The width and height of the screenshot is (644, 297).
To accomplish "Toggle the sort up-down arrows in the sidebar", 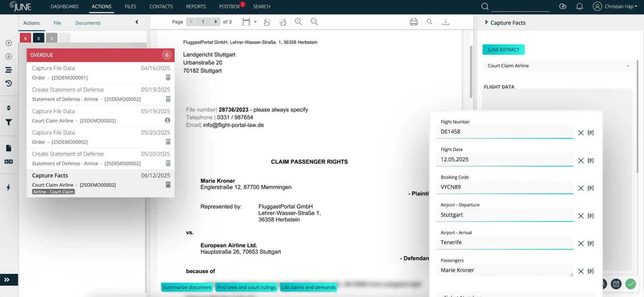I will pos(8,108).
